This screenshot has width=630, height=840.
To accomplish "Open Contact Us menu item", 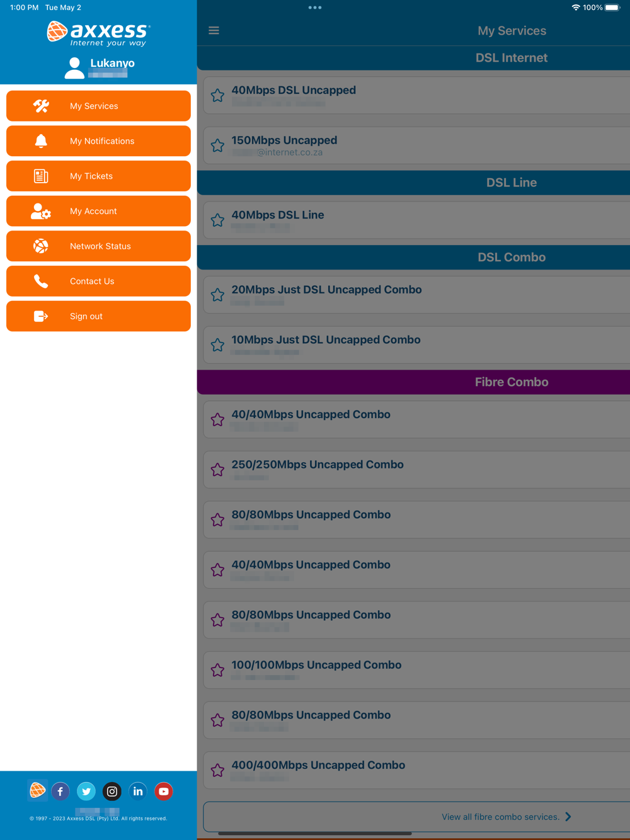I will pyautogui.click(x=98, y=281).
